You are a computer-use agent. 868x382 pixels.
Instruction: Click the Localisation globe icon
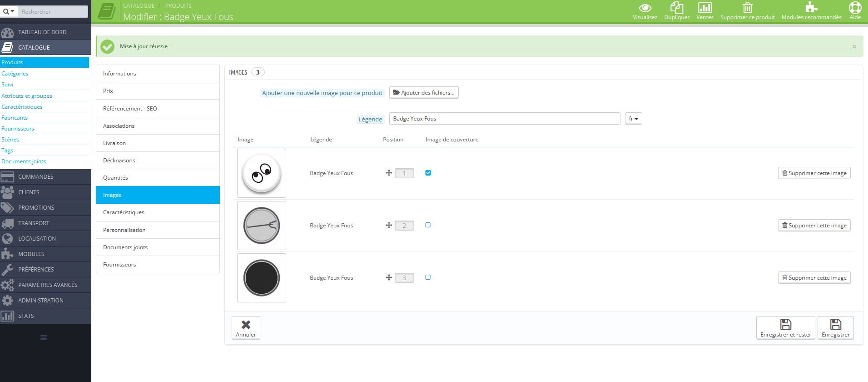[7, 239]
